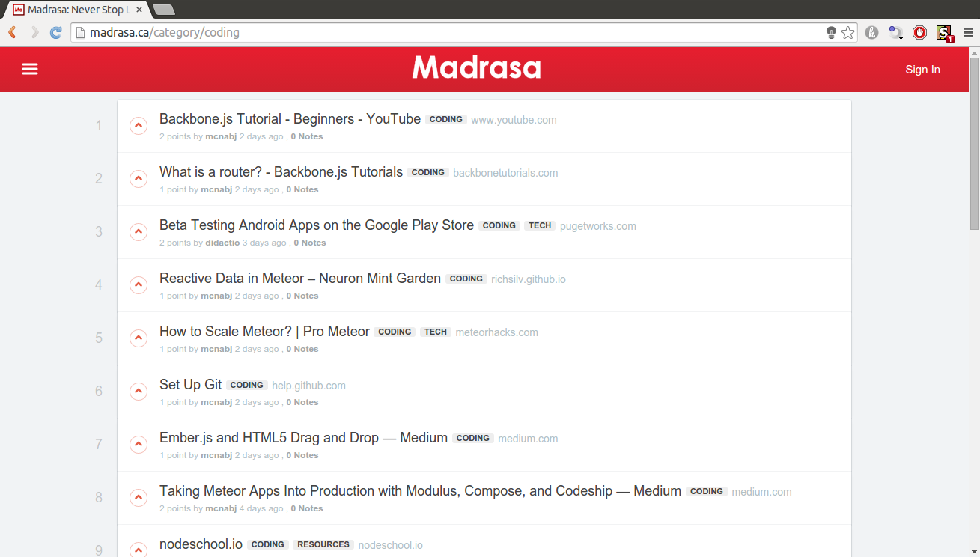Open the hamburger menu in the red header
Viewport: 980px width, 557px height.
tap(30, 69)
